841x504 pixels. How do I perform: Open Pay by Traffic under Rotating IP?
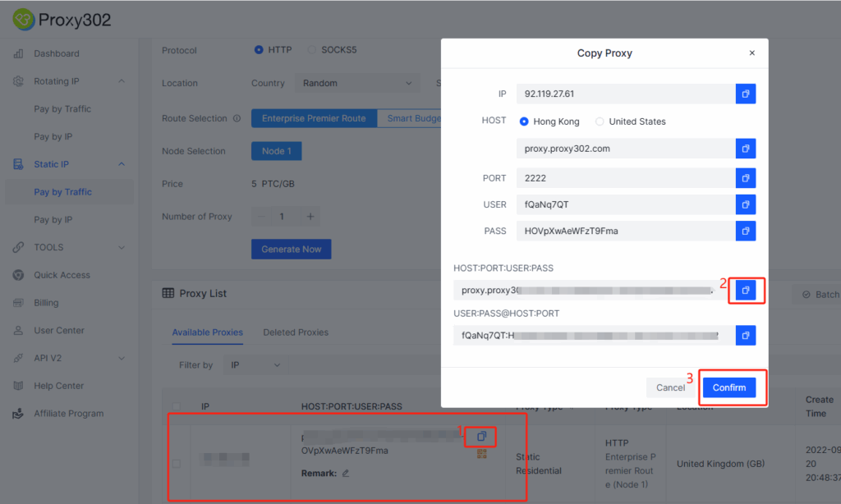point(62,109)
